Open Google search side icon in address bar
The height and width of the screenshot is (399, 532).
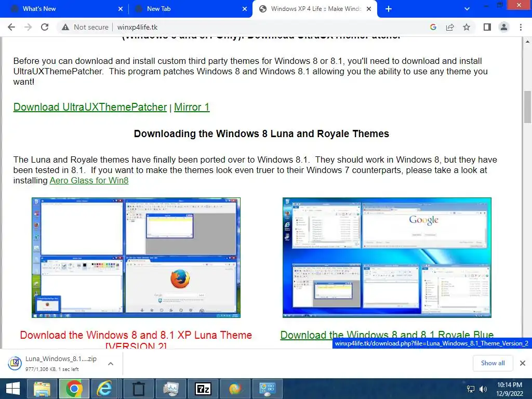[x=433, y=27]
